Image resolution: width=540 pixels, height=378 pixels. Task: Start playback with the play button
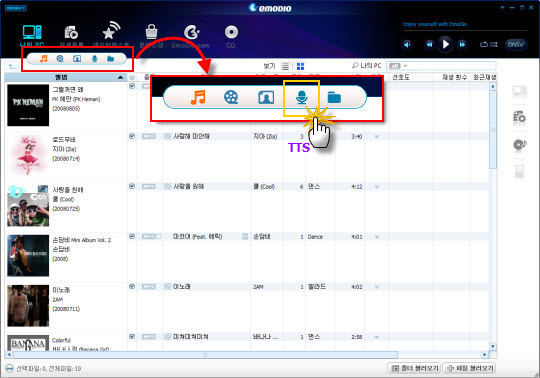[x=445, y=44]
